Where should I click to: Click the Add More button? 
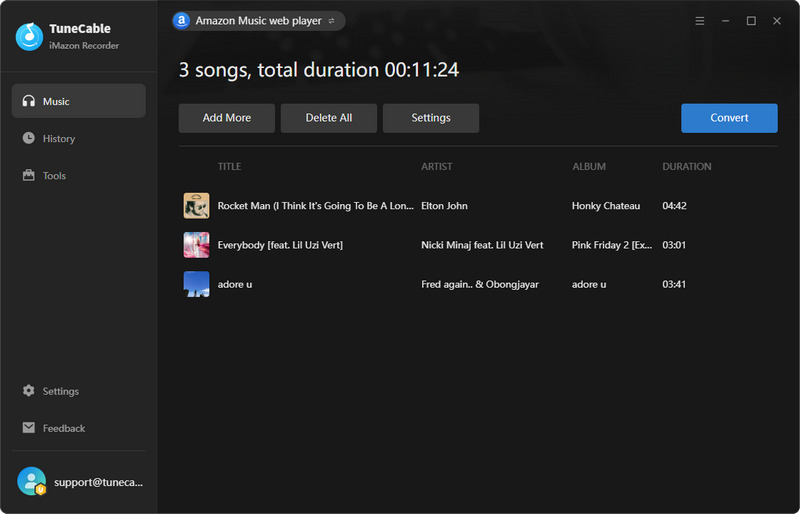(227, 118)
